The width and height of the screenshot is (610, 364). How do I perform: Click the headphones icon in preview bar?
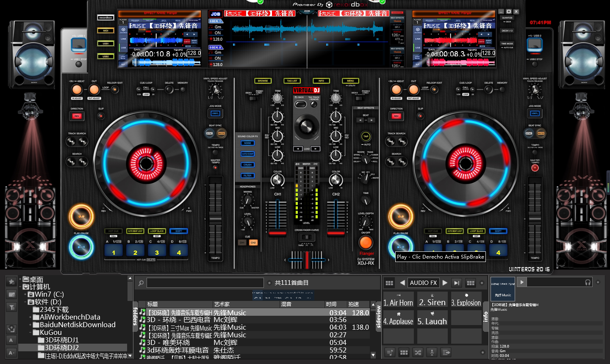pyautogui.click(x=588, y=282)
